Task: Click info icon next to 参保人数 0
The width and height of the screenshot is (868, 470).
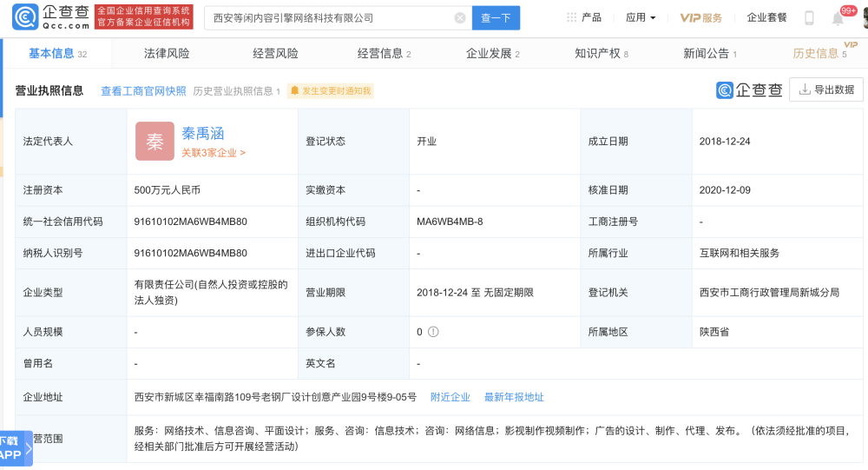Action: [433, 332]
